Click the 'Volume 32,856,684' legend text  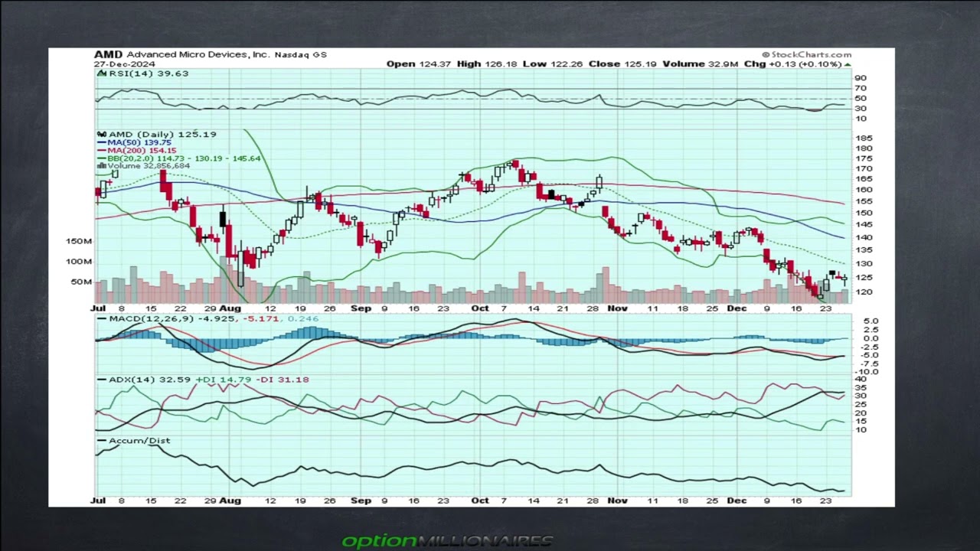click(x=149, y=165)
